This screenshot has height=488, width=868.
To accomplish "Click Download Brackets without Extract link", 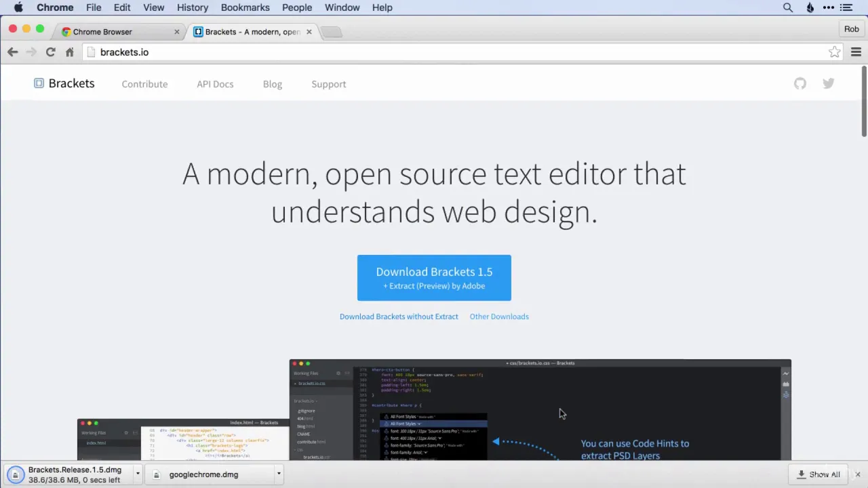I will 399,317.
